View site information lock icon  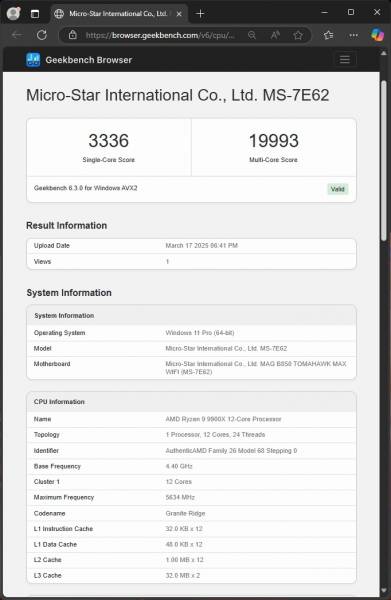[x=73, y=35]
